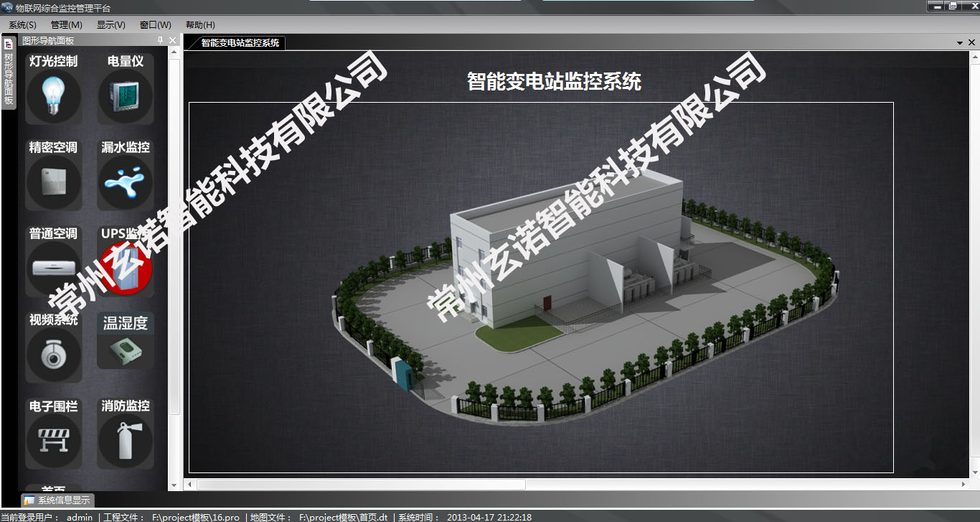Open the 管理(M) menu
This screenshot has height=522, width=980.
[x=66, y=24]
